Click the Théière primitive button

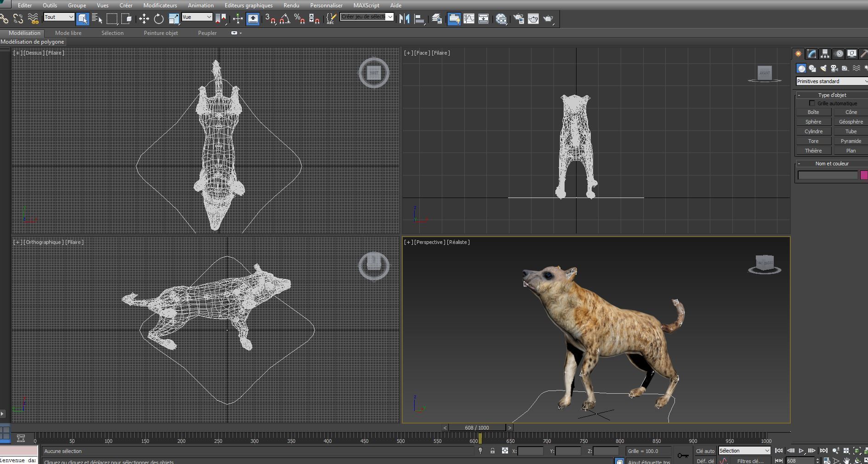click(x=813, y=151)
